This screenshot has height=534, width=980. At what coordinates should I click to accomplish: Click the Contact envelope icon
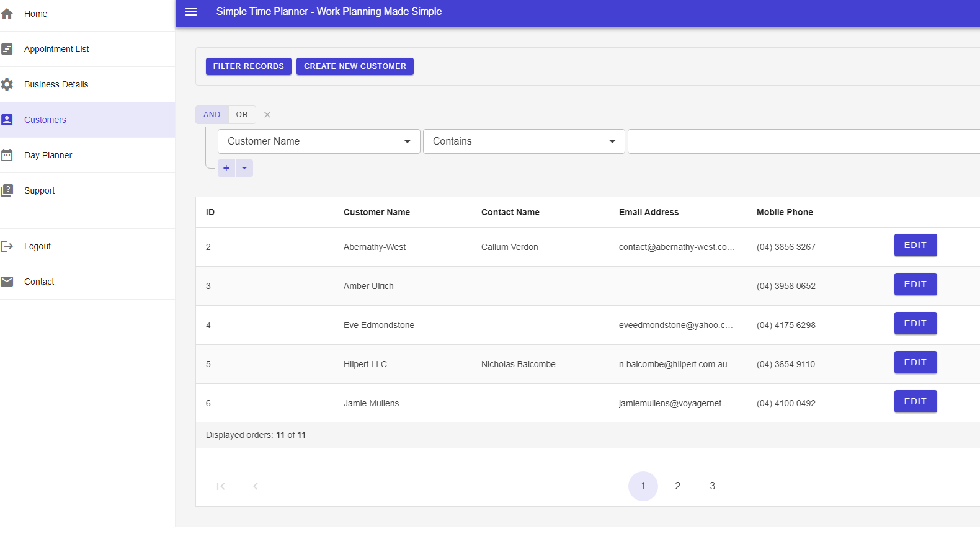[7, 282]
